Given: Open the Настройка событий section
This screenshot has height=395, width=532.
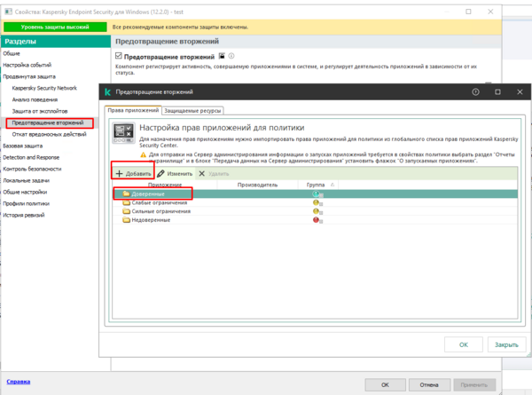Looking at the screenshot, I should 27,65.
